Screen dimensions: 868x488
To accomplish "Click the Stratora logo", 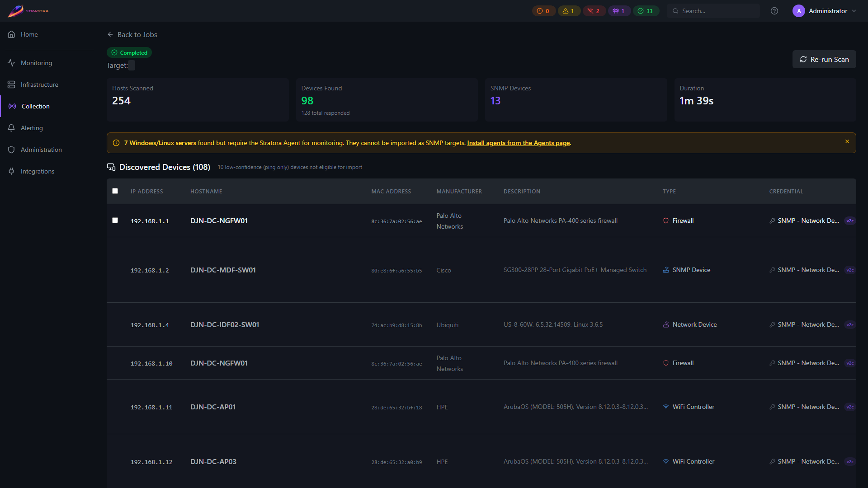I will coord(28,11).
